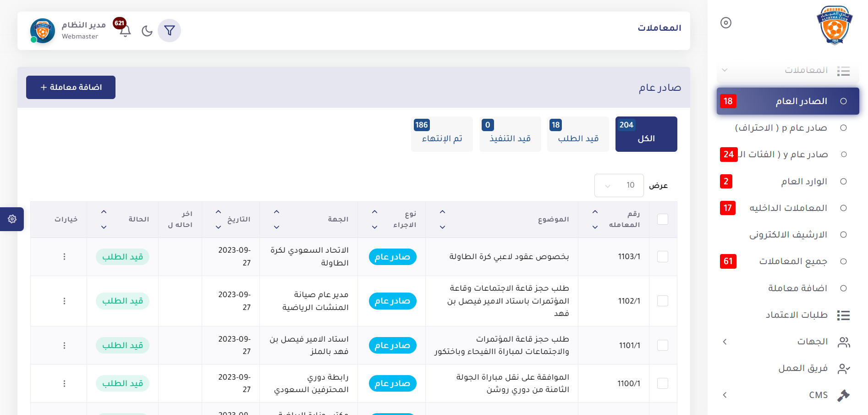
Task: Click the filter funnel icon in header
Action: point(169,31)
